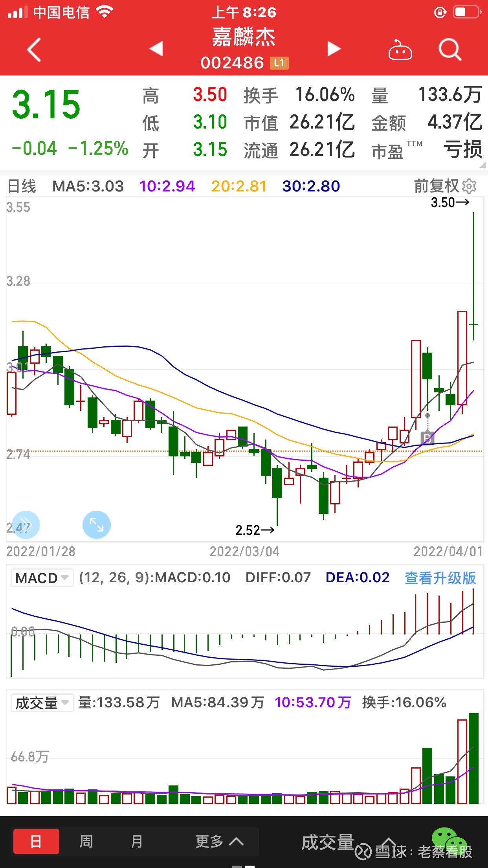Tap the 2022/03/04 date label
The width and height of the screenshot is (488, 868).
point(244,552)
